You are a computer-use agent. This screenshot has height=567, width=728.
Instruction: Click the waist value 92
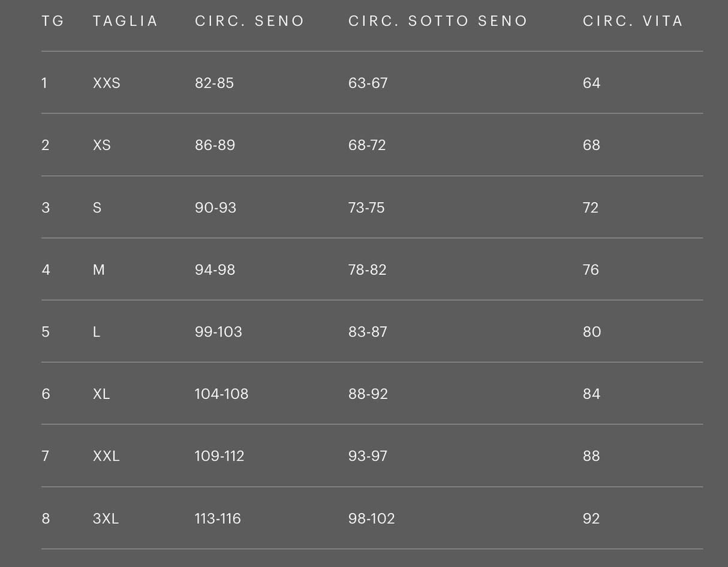pyautogui.click(x=591, y=518)
